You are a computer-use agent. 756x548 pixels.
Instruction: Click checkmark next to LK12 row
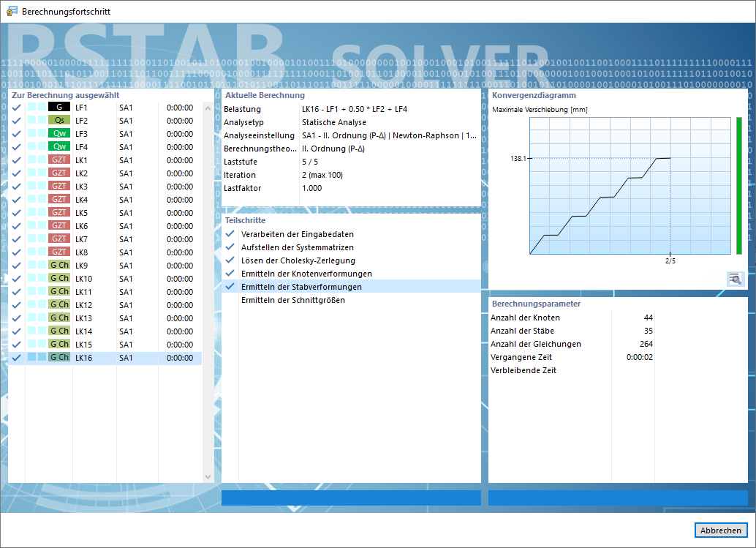(x=16, y=305)
